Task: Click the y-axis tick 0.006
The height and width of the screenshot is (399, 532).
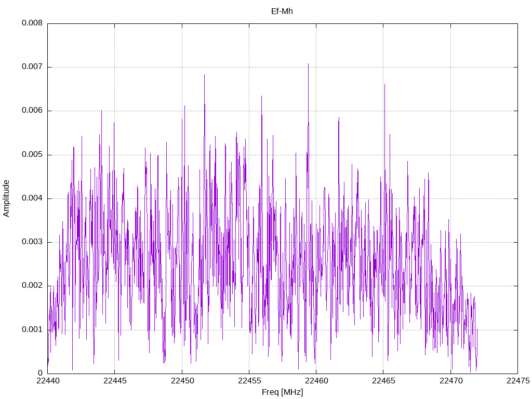Action: point(32,111)
